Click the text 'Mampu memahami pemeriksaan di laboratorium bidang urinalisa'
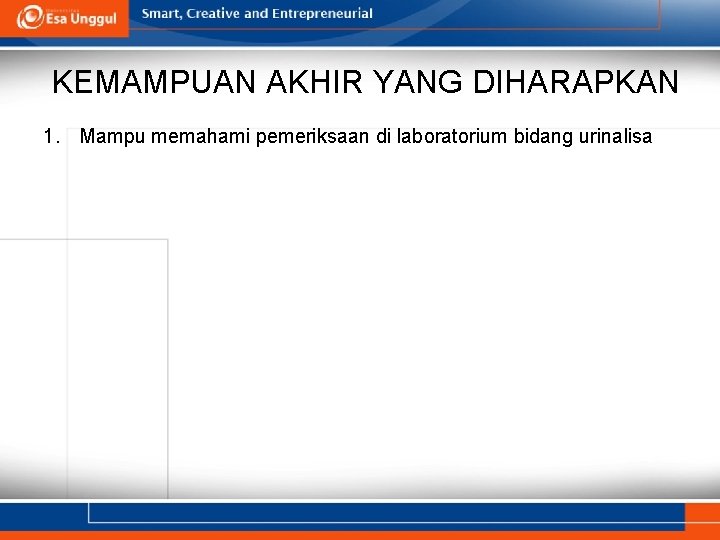The image size is (720, 540). [x=366, y=137]
